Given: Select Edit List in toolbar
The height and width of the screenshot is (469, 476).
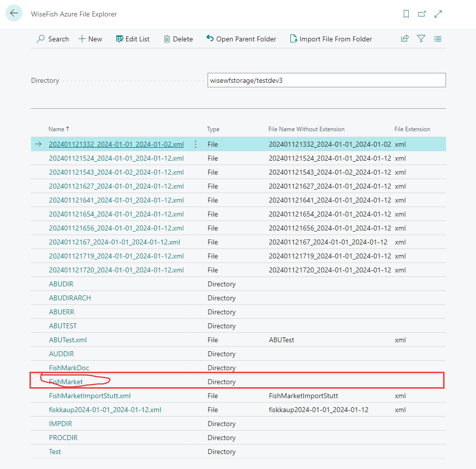Looking at the screenshot, I should pos(133,39).
